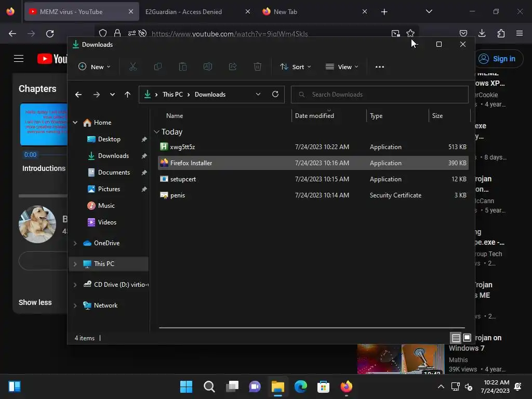Select the xwg5tt5z application file
This screenshot has width=532, height=399.
[313, 147]
